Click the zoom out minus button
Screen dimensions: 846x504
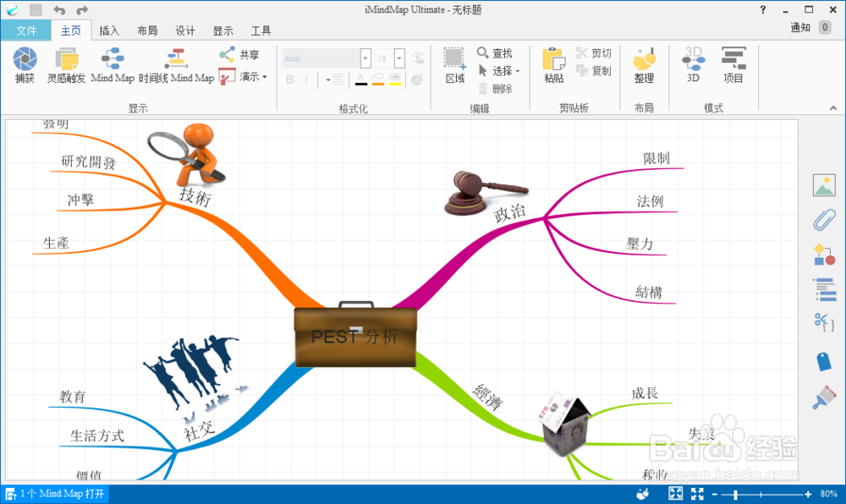714,494
